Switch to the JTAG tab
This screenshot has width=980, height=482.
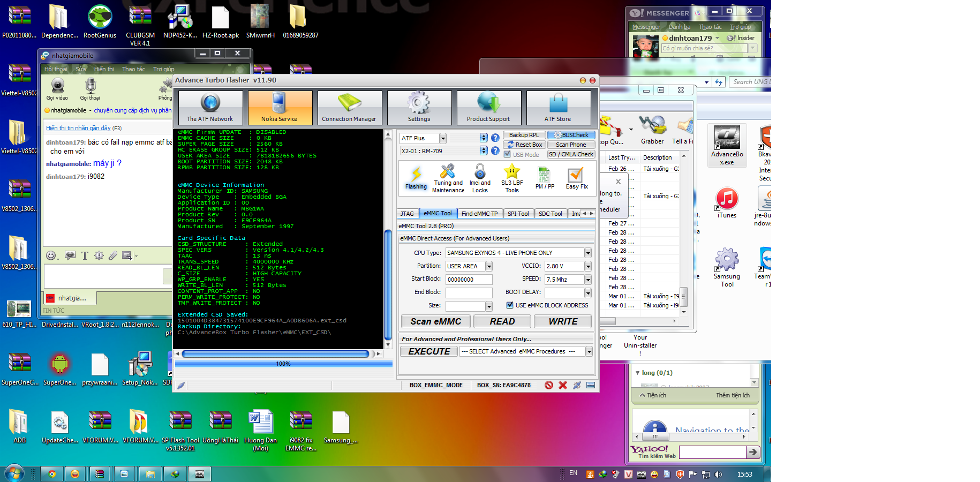tap(407, 214)
